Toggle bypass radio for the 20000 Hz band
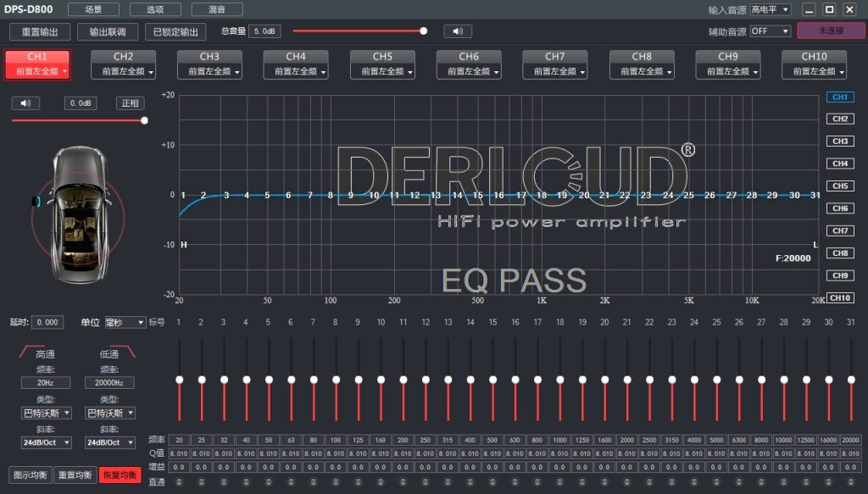 [851, 482]
